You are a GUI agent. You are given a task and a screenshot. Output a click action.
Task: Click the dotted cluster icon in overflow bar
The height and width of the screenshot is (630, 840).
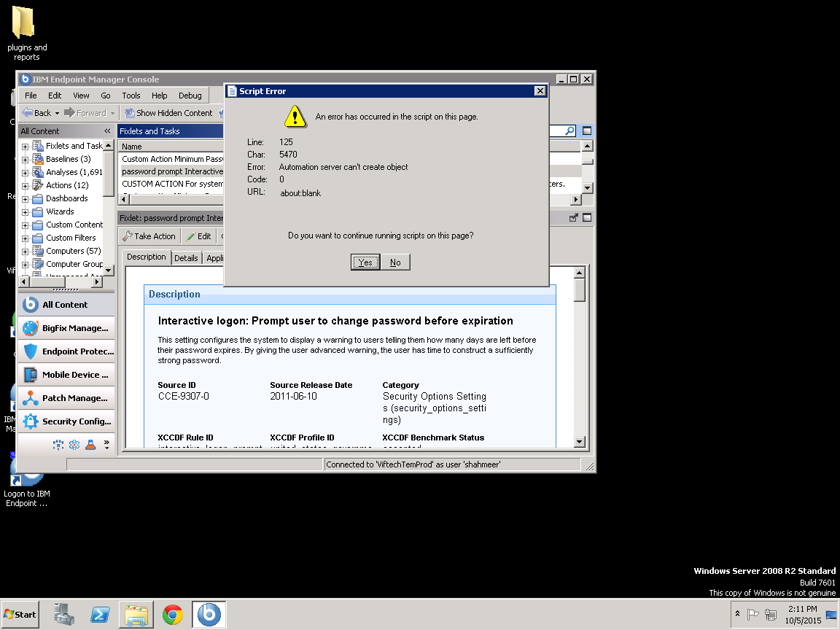(x=58, y=445)
